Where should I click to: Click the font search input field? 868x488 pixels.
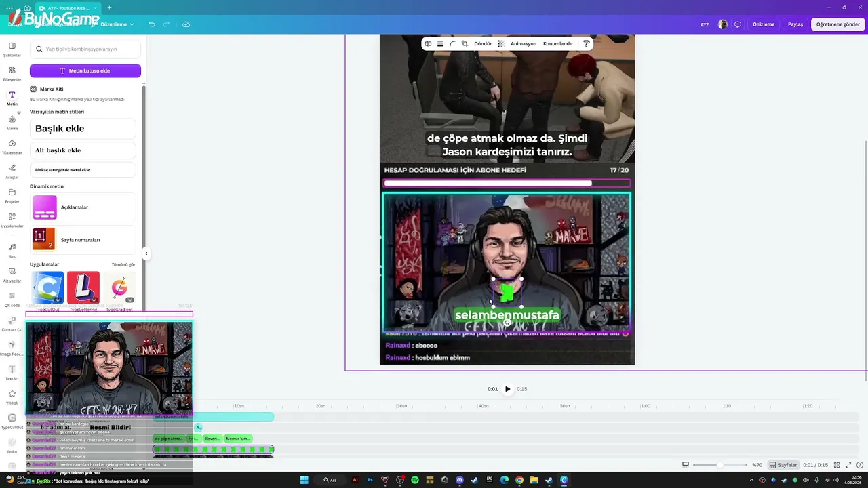pyautogui.click(x=85, y=49)
